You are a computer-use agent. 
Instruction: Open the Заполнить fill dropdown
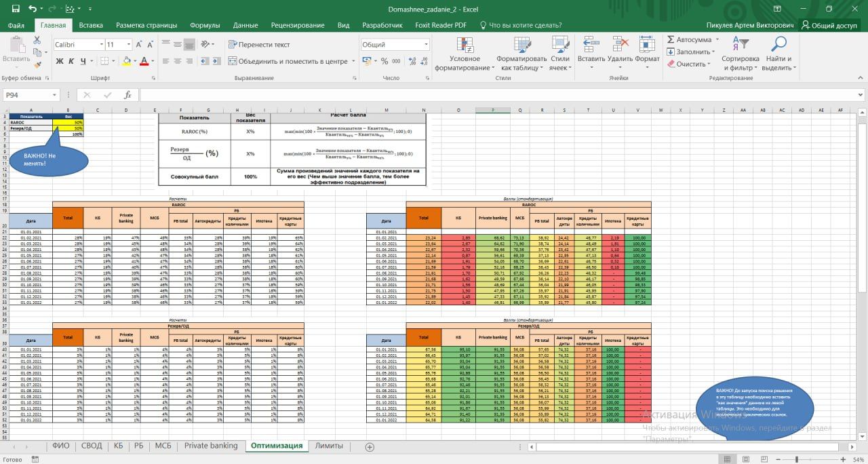tap(713, 52)
